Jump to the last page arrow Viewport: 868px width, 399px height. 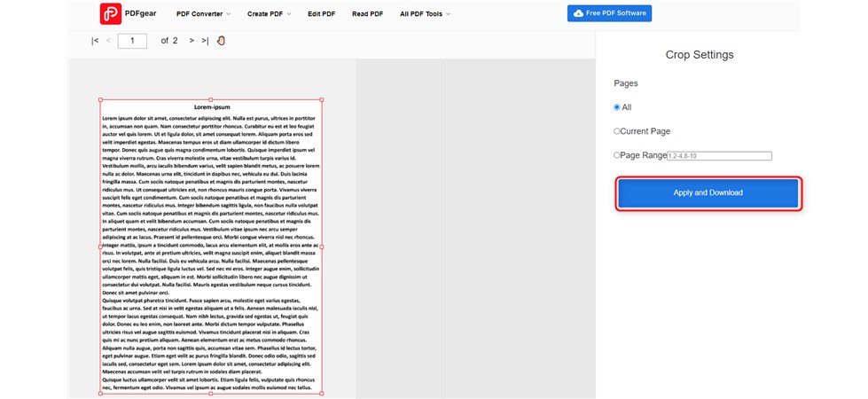[x=206, y=41]
